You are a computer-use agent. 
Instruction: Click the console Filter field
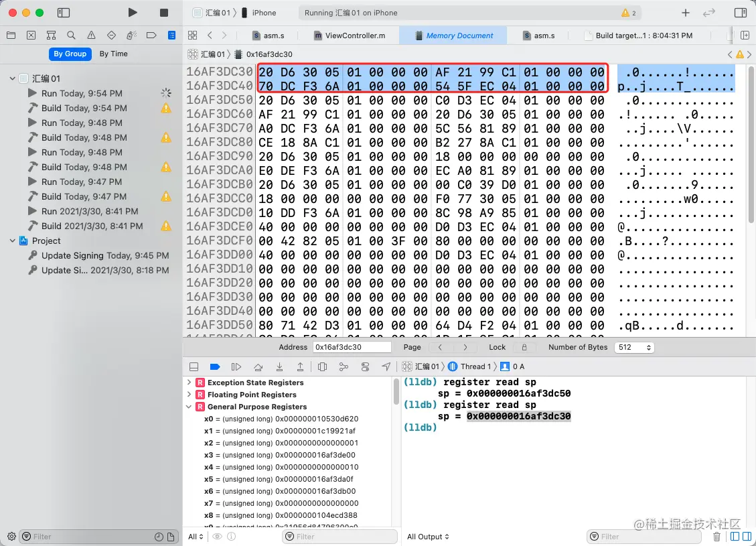coord(644,537)
